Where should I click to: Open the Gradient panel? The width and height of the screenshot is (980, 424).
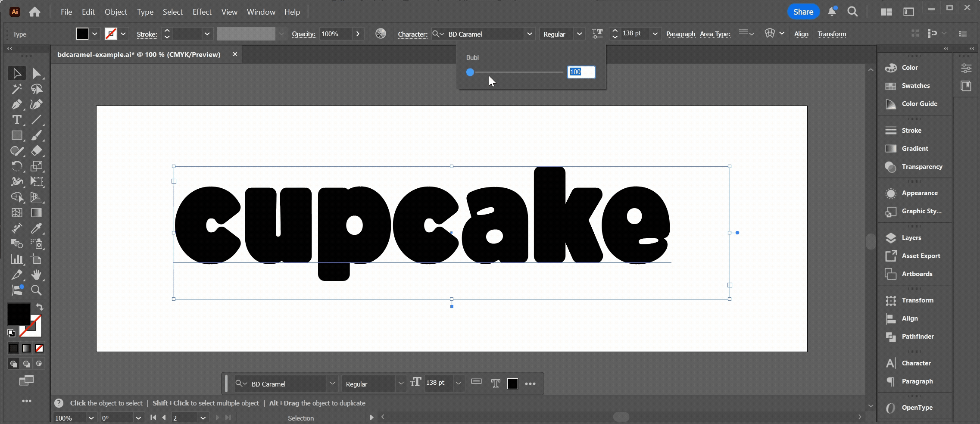click(x=914, y=148)
